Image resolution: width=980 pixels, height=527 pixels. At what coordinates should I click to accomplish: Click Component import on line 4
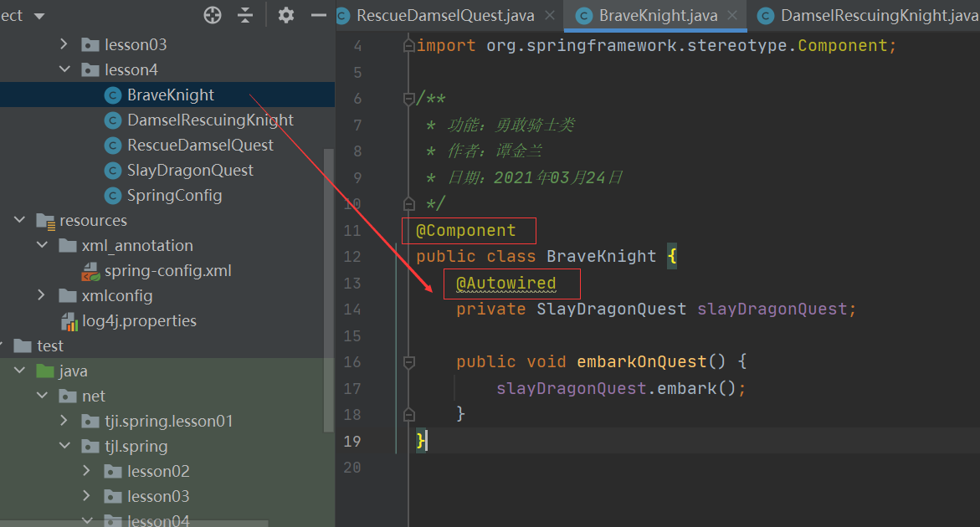point(842,45)
